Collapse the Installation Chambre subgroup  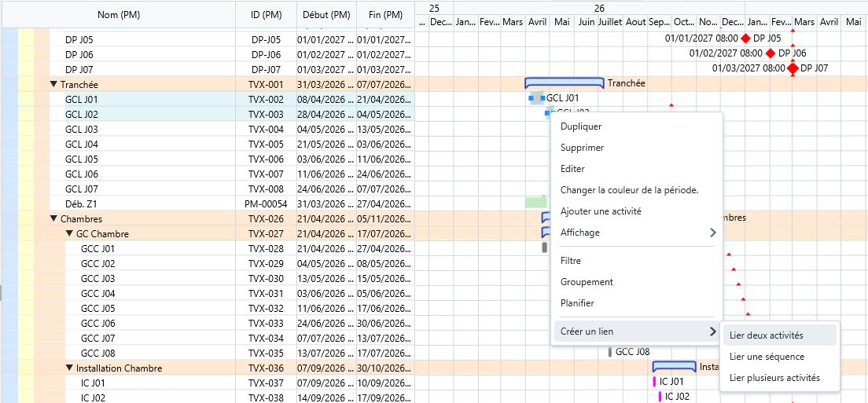pos(69,368)
